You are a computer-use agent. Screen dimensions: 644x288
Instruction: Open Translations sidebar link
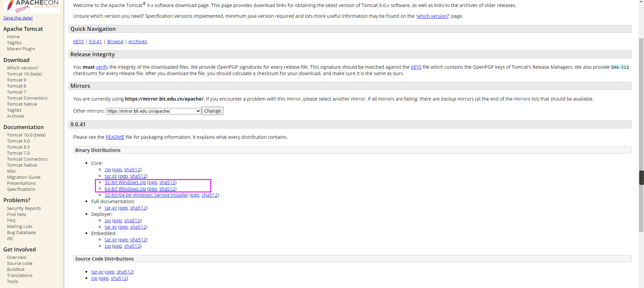tap(20, 276)
